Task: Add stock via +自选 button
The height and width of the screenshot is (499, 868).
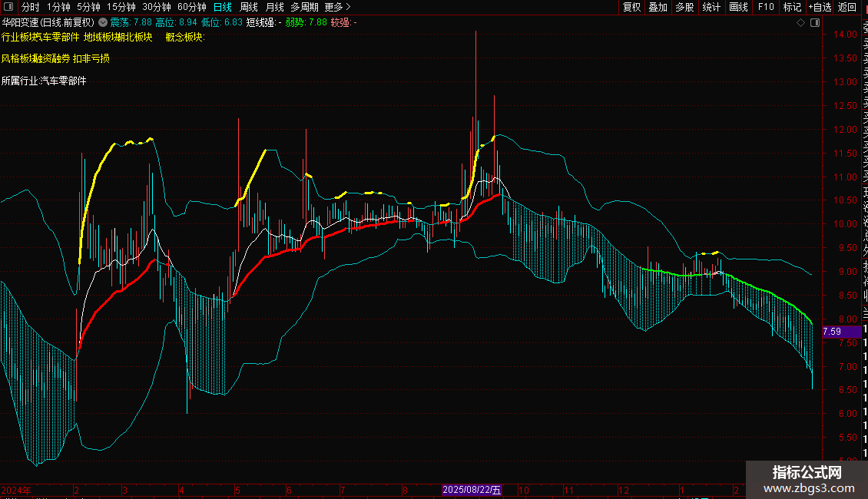Action: (x=820, y=7)
